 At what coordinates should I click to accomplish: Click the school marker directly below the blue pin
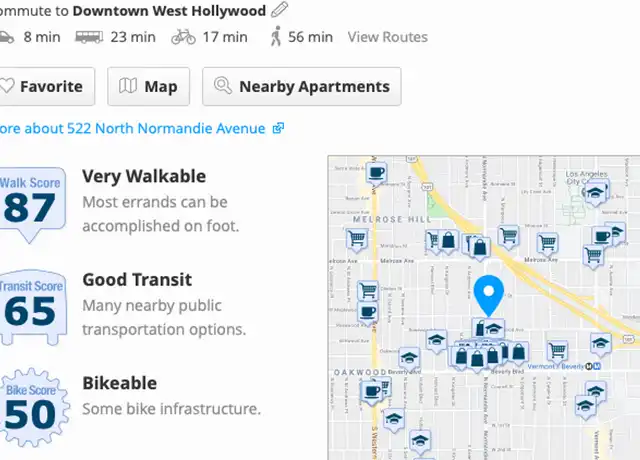pos(493,329)
